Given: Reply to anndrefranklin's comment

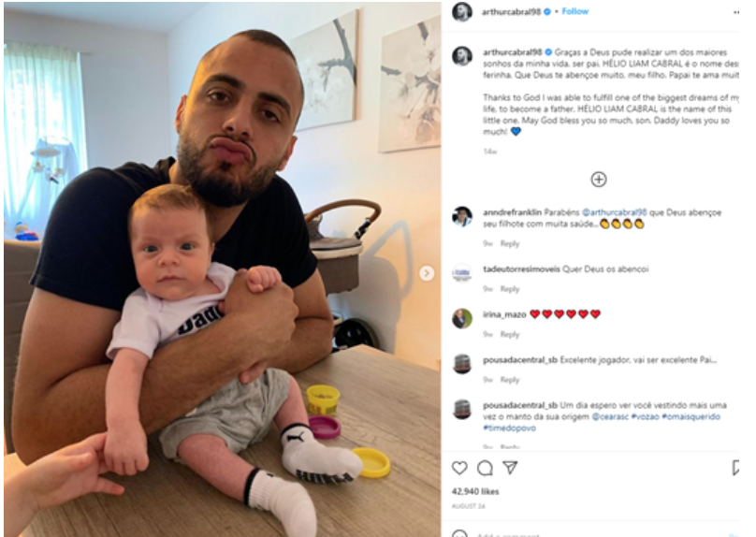Looking at the screenshot, I should tap(510, 244).
